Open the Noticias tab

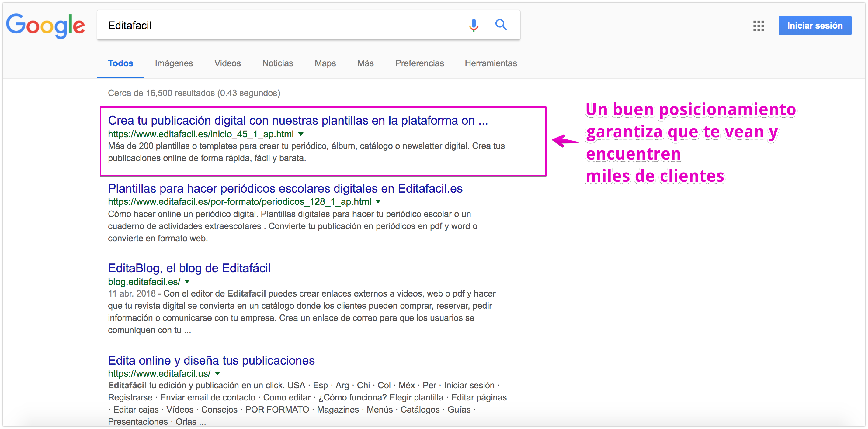point(278,63)
